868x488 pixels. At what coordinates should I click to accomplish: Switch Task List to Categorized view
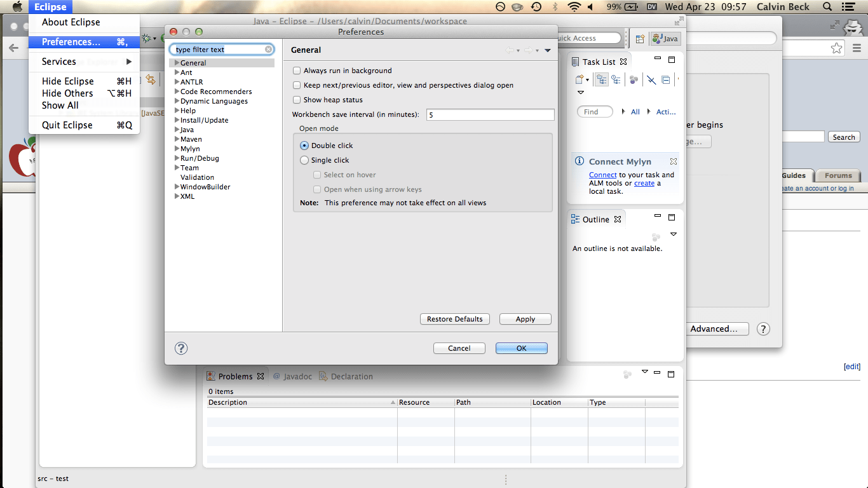pyautogui.click(x=601, y=79)
